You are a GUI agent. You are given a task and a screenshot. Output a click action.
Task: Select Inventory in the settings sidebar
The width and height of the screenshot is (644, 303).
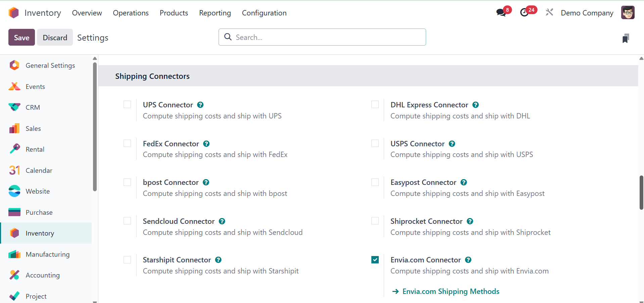coord(46,233)
